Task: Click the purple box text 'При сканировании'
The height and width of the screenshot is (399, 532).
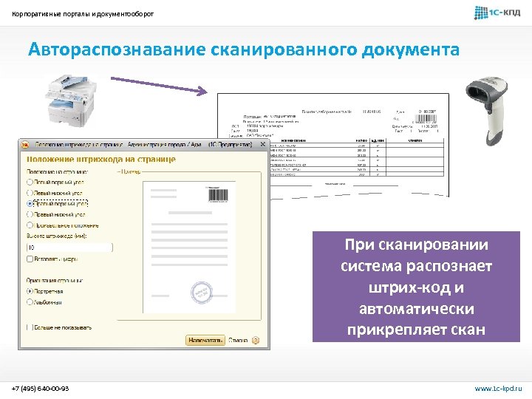Action: (416, 245)
